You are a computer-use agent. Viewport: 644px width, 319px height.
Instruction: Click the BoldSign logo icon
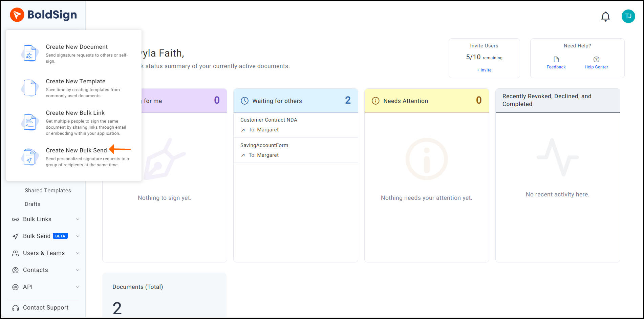coord(17,15)
